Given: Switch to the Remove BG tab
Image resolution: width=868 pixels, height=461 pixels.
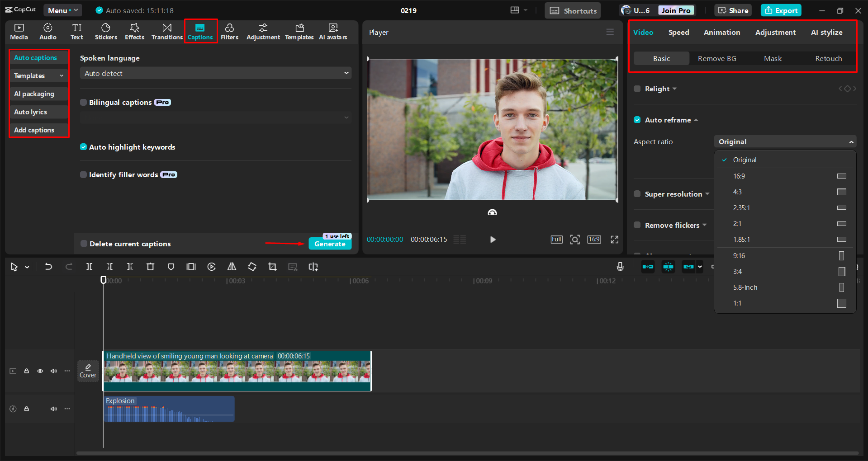Looking at the screenshot, I should coord(717,59).
